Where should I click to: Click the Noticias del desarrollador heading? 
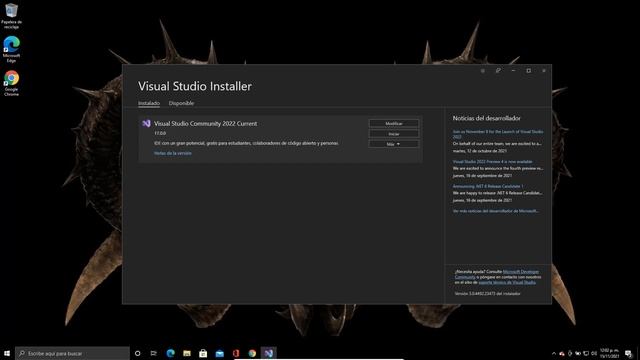click(487, 118)
